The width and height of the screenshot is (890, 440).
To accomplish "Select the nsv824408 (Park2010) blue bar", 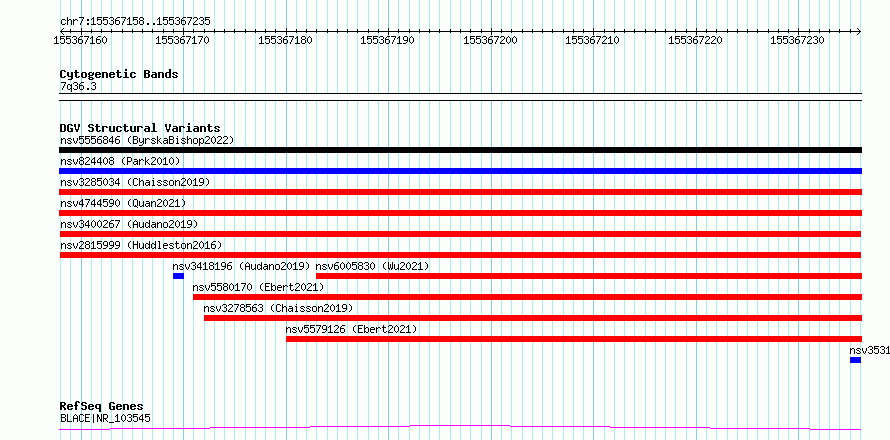I will 460,171.
